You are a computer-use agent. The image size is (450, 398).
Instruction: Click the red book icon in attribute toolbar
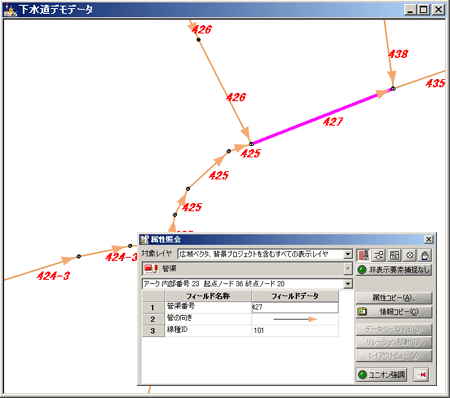pyautogui.click(x=363, y=255)
